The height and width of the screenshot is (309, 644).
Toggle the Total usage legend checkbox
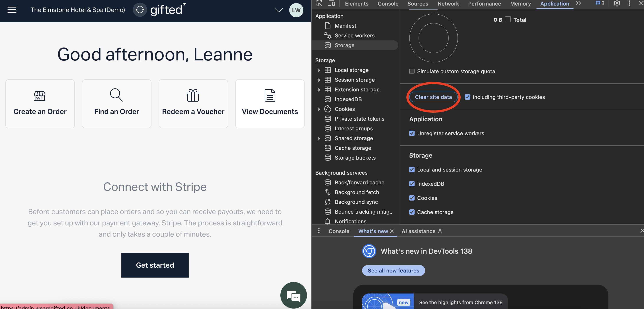tap(508, 19)
